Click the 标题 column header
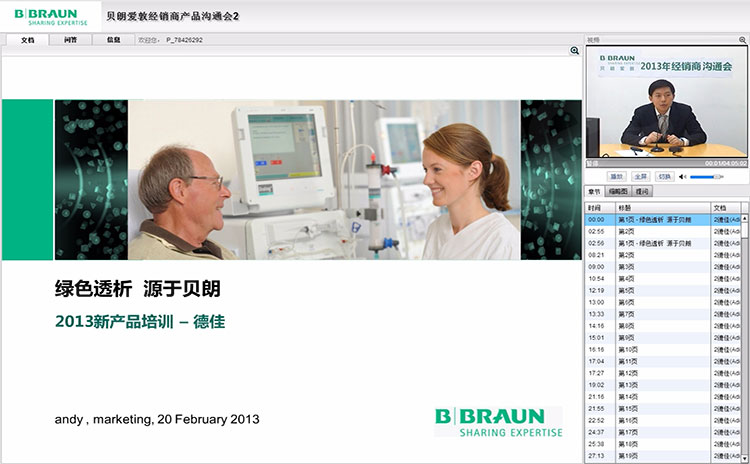Screen dimensions: 750x464 (x=663, y=208)
